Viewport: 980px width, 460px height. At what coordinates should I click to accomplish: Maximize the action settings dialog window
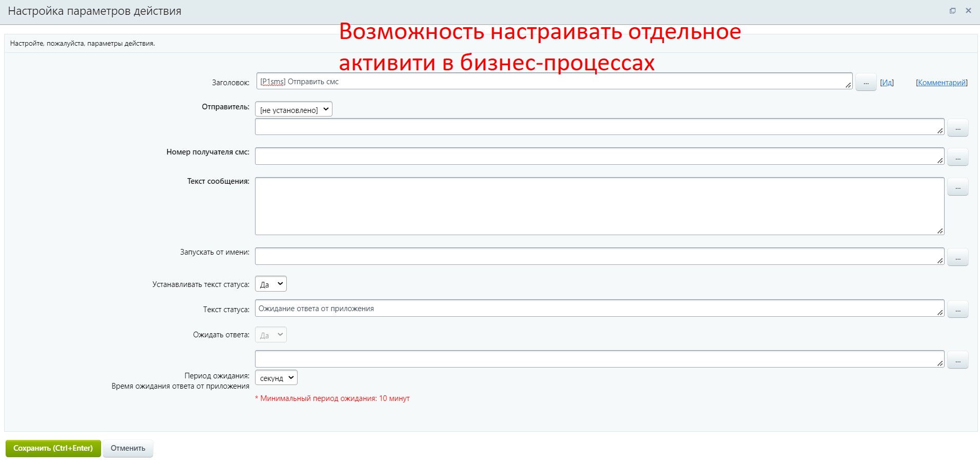point(952,11)
